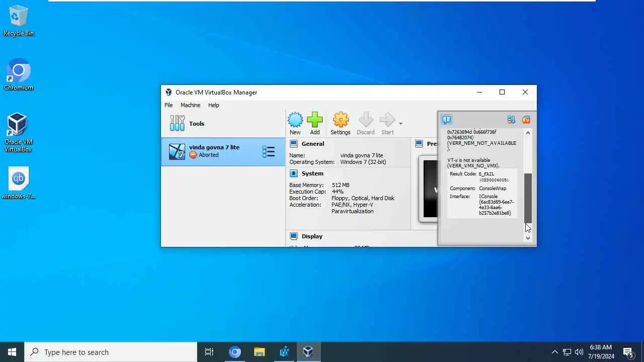Click the Windows 7 VM OS icon
This screenshot has height=362, width=644.
coord(177,152)
